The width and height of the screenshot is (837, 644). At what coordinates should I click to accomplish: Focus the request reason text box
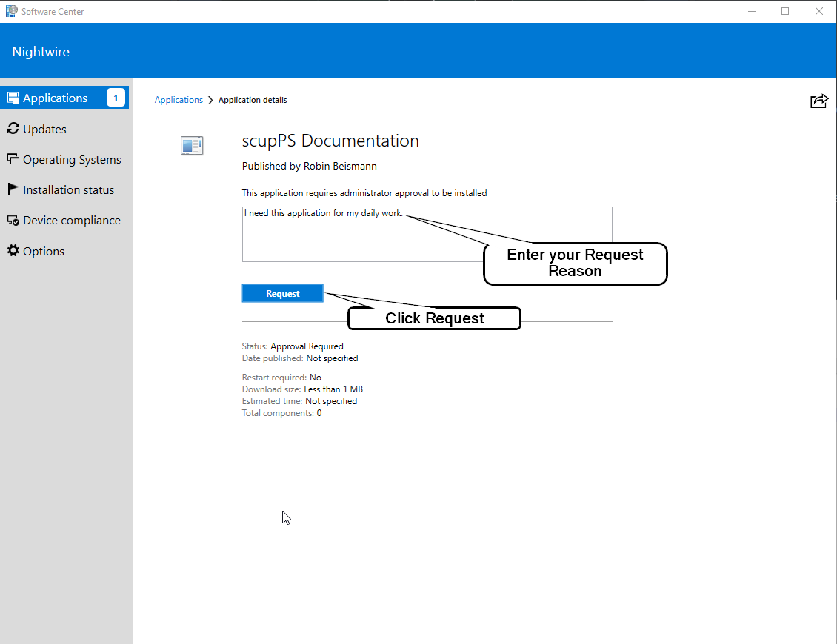pos(427,234)
